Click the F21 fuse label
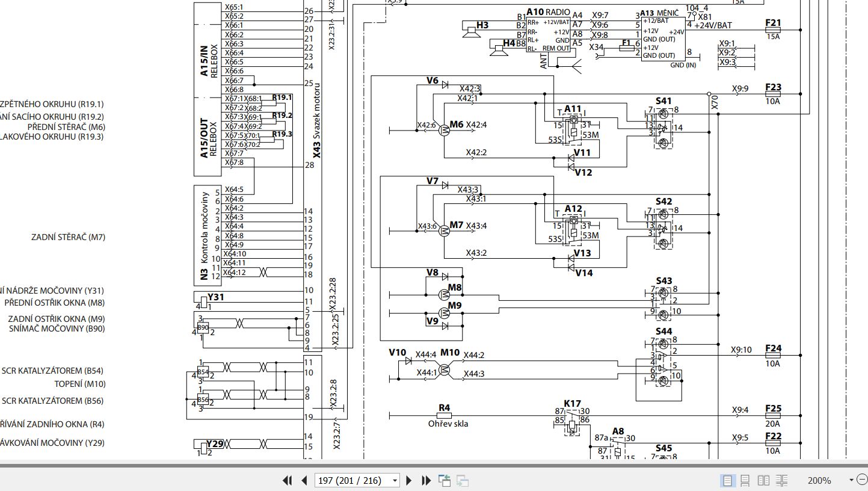This screenshot has width=868, height=491. (x=773, y=23)
